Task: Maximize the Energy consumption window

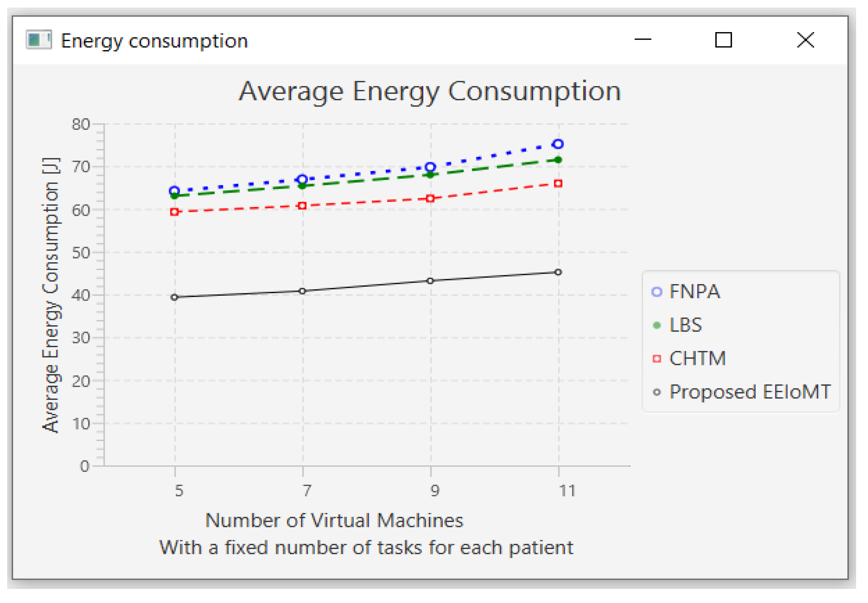Action: pos(724,40)
